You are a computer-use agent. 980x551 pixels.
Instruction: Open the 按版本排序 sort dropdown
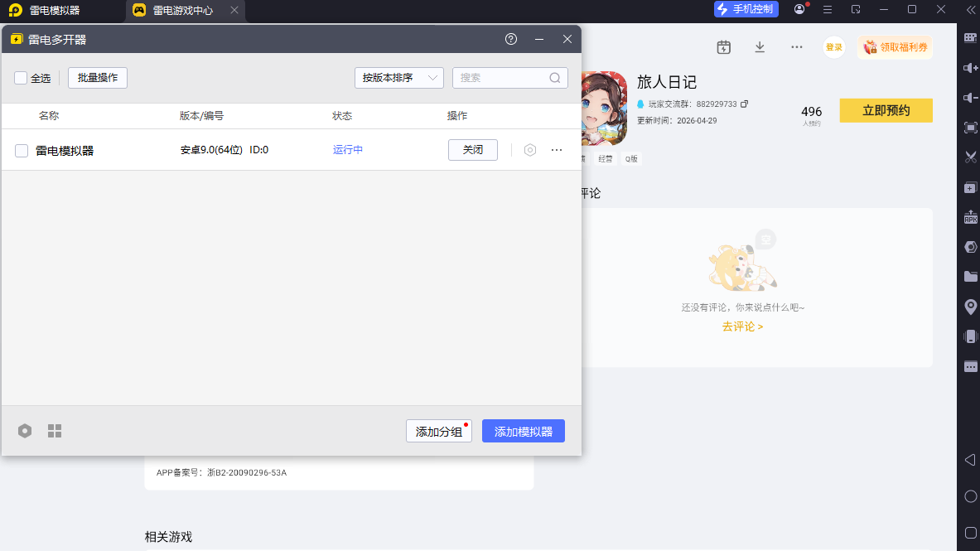click(398, 78)
